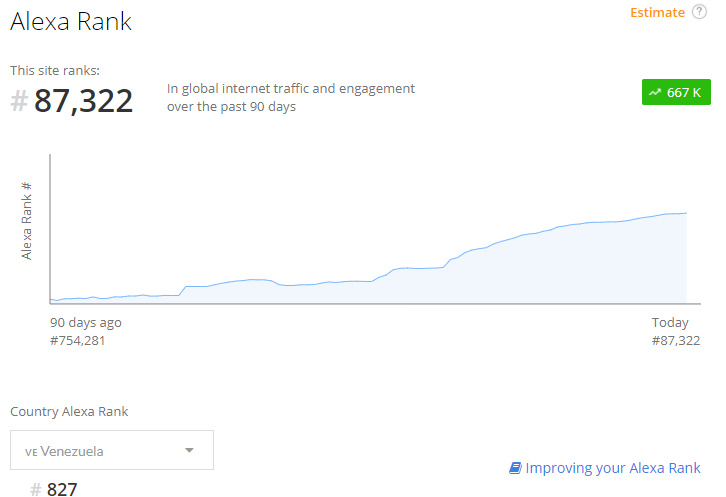Open the Venezuela country dropdown
Viewport: 726px width, 497px height.
click(x=112, y=450)
